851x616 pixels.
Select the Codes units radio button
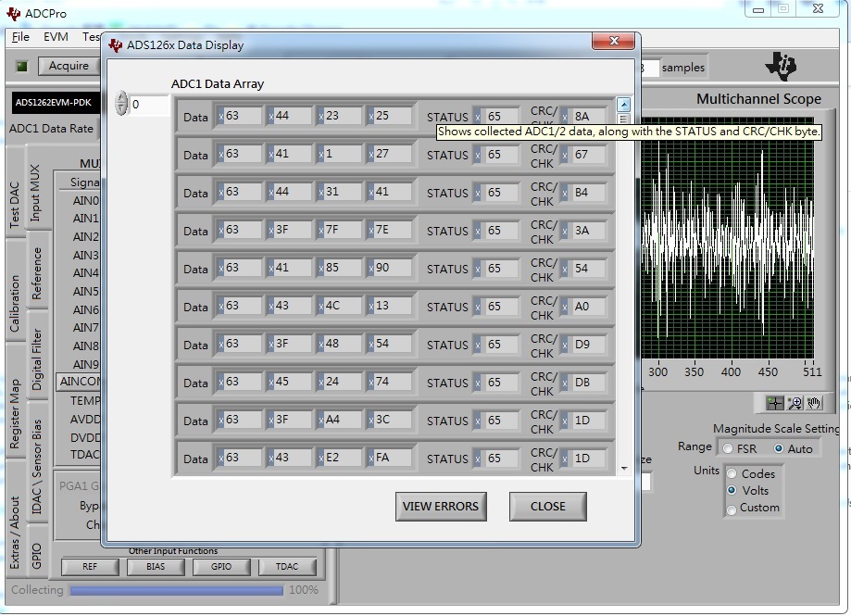pyautogui.click(x=732, y=473)
